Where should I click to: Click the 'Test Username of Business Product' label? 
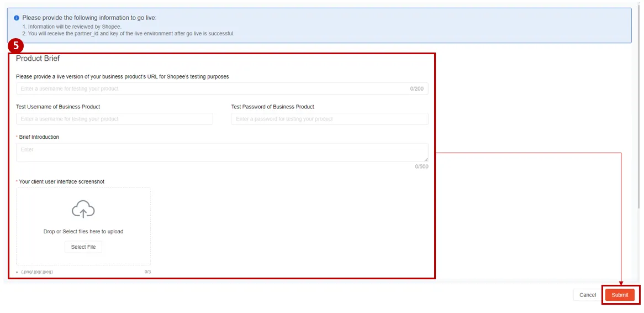[x=58, y=107]
